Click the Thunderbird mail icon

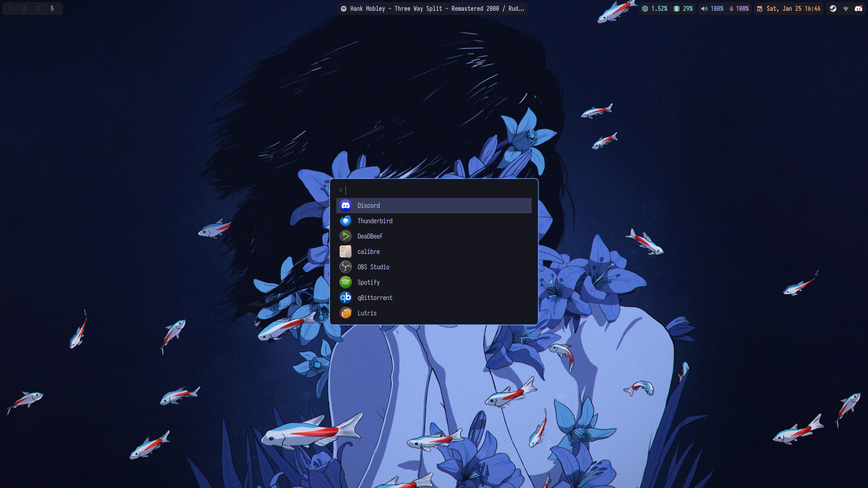(345, 221)
